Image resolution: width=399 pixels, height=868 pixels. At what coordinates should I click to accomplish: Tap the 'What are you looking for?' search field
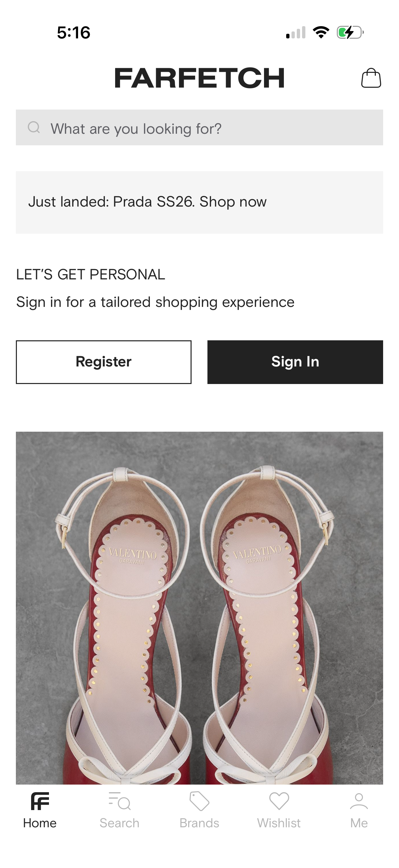(x=199, y=128)
